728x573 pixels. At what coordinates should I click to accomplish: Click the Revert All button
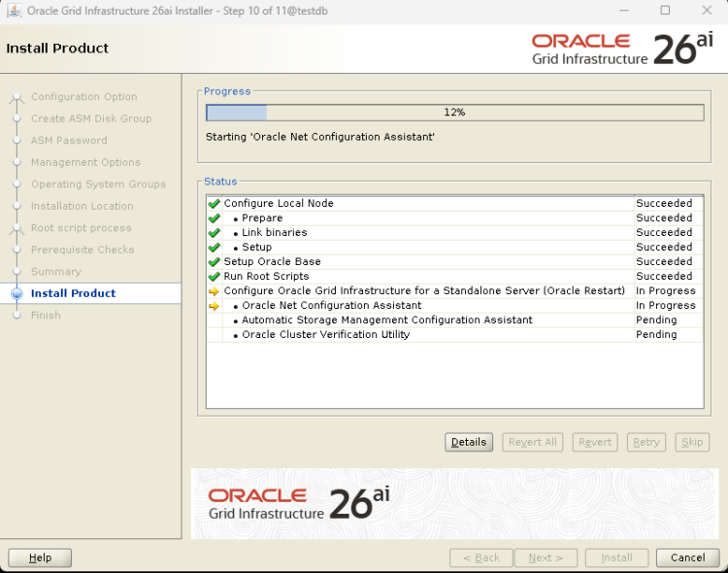coord(533,442)
